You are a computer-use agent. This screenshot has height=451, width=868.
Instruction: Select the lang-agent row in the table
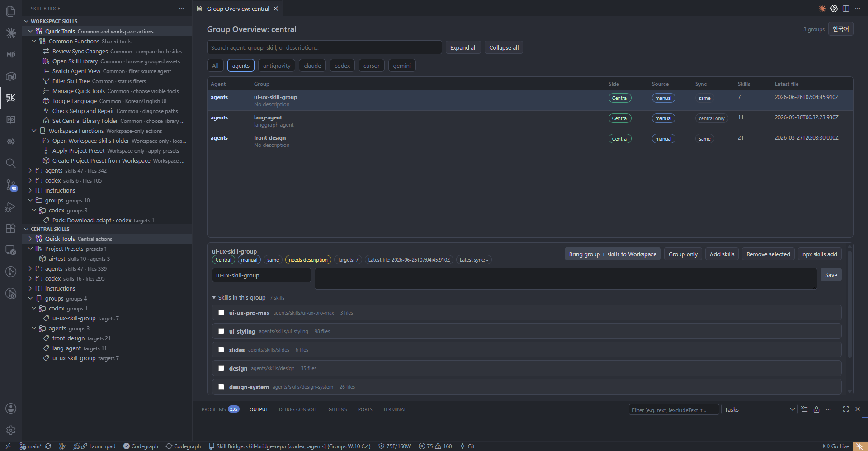(x=530, y=121)
